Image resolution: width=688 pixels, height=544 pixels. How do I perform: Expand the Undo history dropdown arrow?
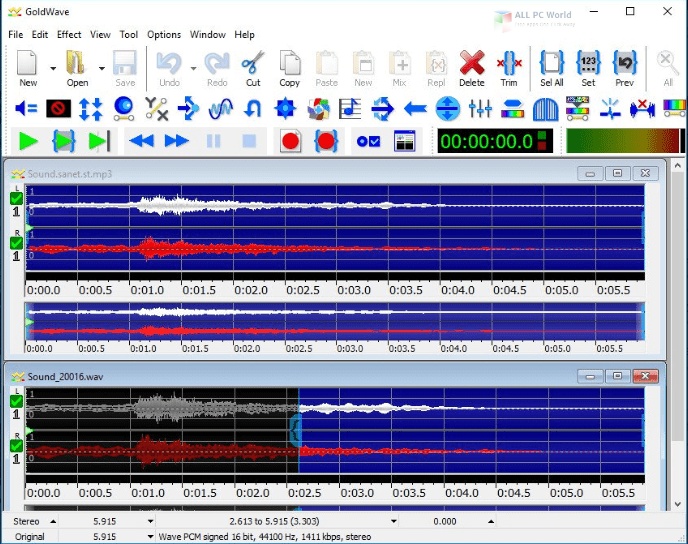click(194, 68)
